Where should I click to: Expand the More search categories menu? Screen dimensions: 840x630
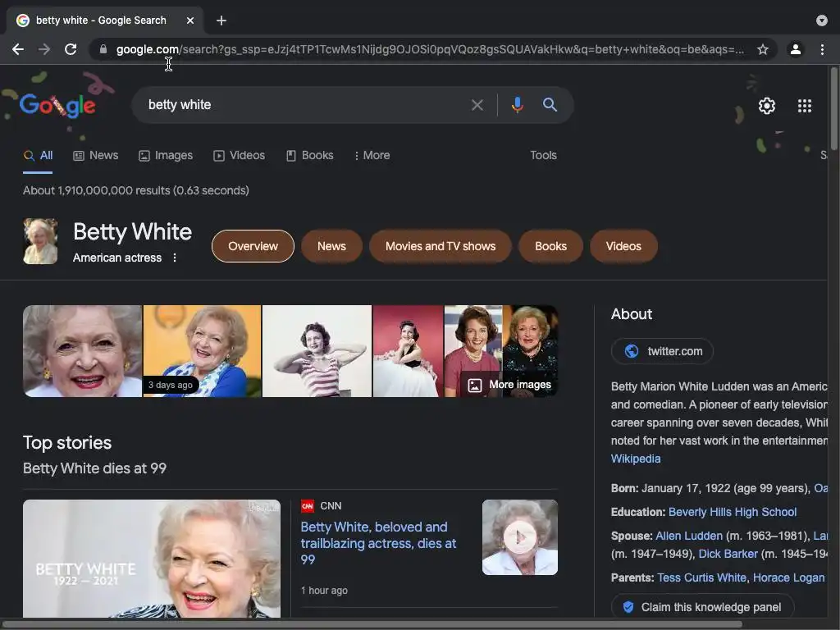(x=372, y=155)
